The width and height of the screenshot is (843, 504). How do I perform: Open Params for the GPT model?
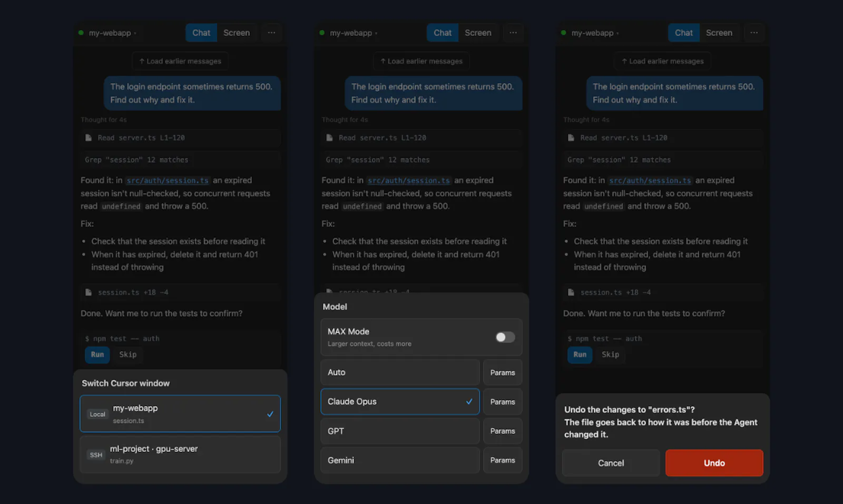point(503,431)
